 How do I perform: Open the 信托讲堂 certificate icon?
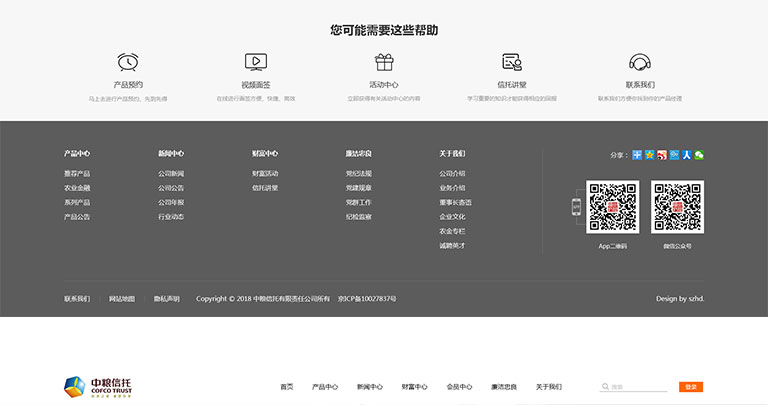click(512, 62)
